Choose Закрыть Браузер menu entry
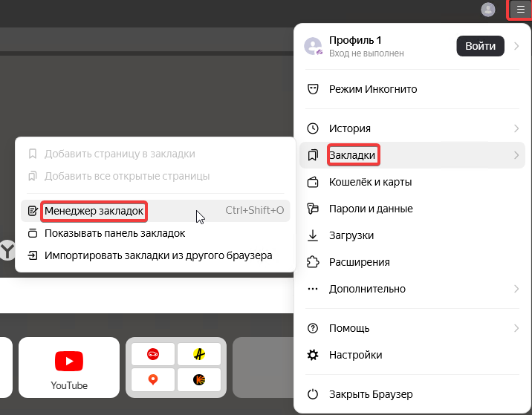Screen dimensions: 532x415 tap(370, 394)
